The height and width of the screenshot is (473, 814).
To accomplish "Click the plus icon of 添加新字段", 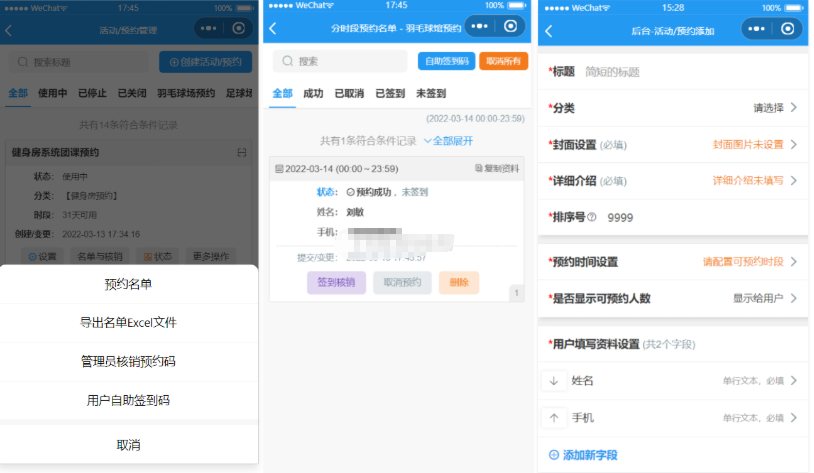I will tap(554, 455).
